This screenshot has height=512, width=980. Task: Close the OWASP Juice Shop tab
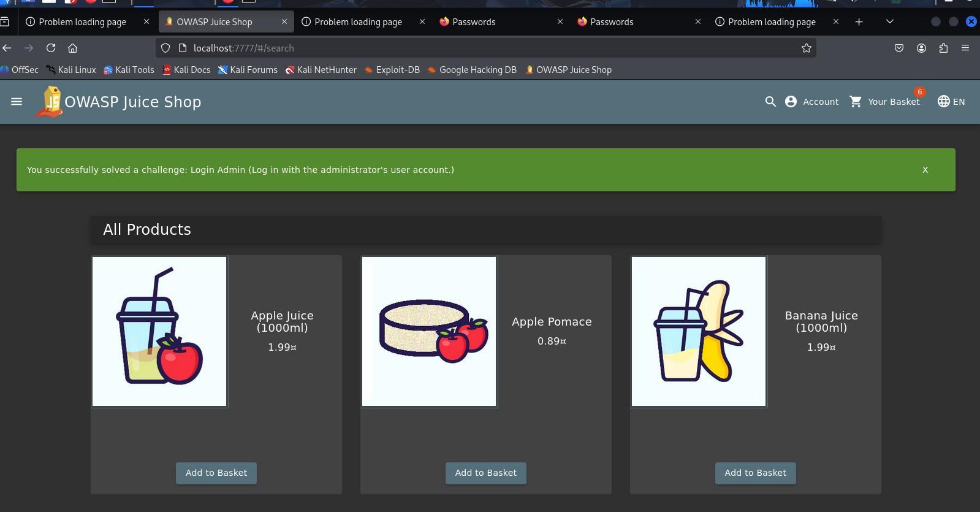(x=284, y=21)
